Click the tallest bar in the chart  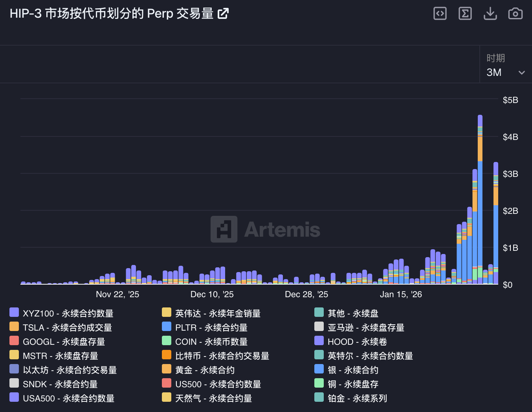pyautogui.click(x=480, y=197)
